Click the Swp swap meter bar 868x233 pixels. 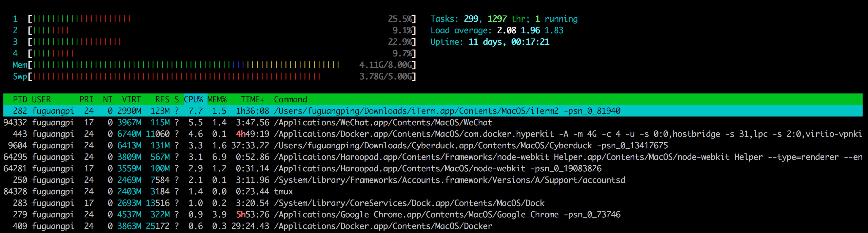(x=169, y=76)
